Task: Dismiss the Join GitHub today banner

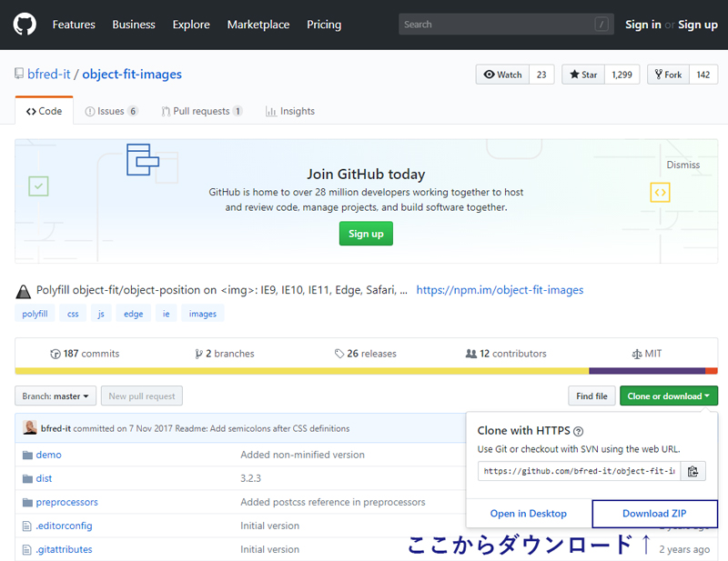Action: (x=683, y=165)
